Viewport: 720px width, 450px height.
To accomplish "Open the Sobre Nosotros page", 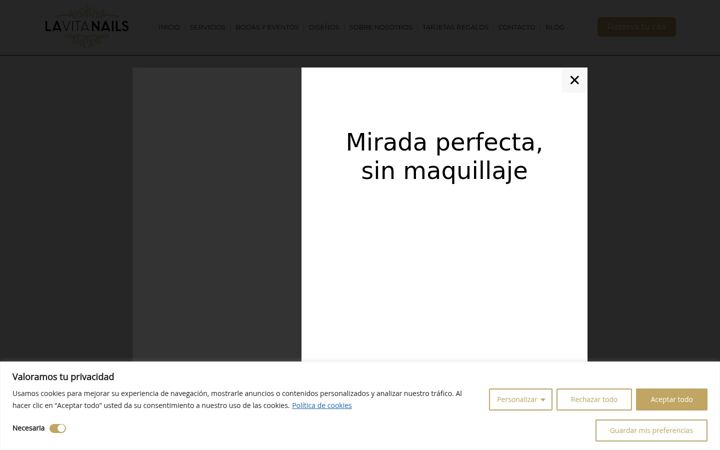I will click(x=381, y=28).
